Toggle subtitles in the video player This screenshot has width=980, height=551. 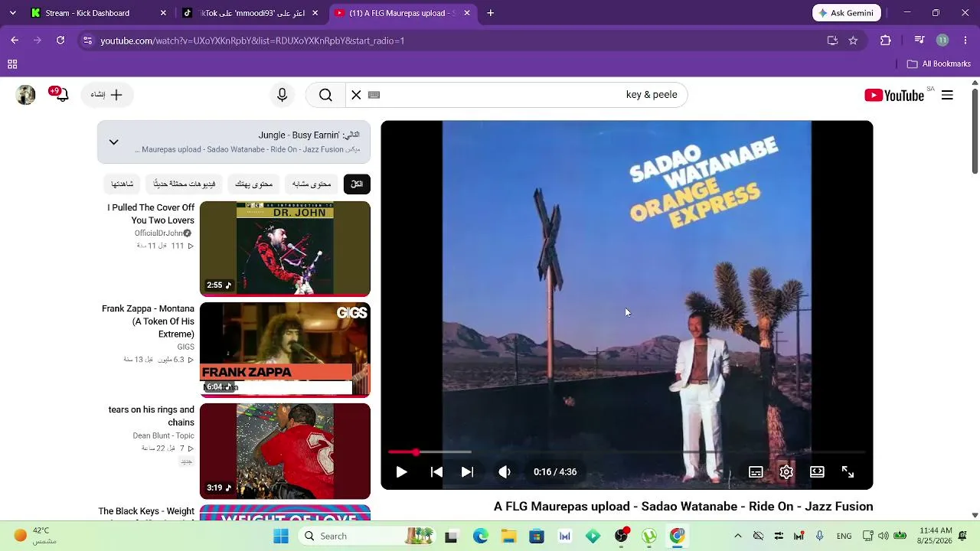[756, 472]
